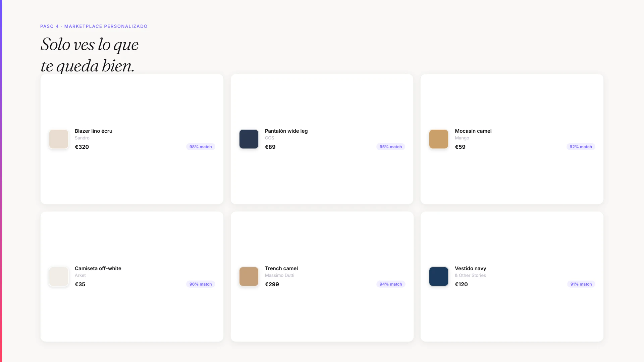Click the camel swatch for Mocasín camel
The image size is (644, 362).
(x=439, y=139)
